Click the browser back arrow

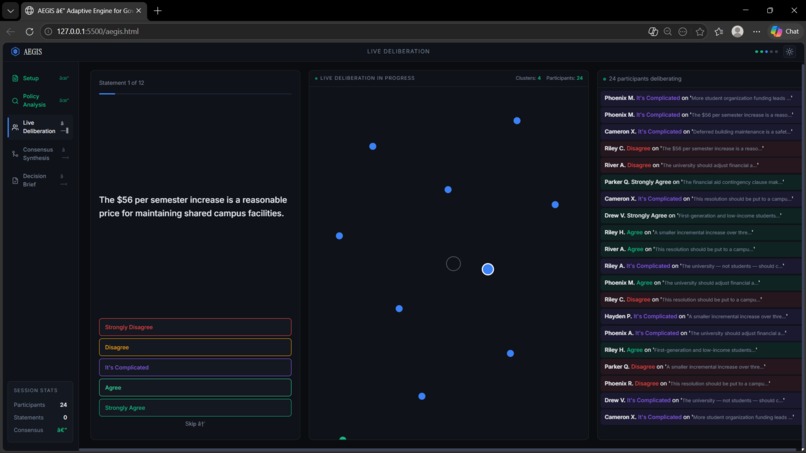[x=10, y=31]
